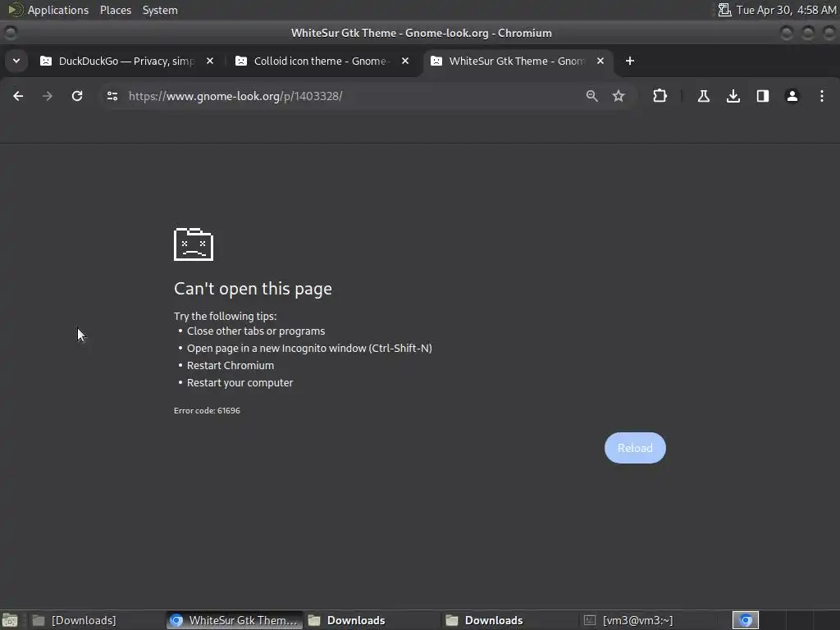Close the DuckDuckGo tab
The width and height of the screenshot is (840, 630).
coord(210,61)
